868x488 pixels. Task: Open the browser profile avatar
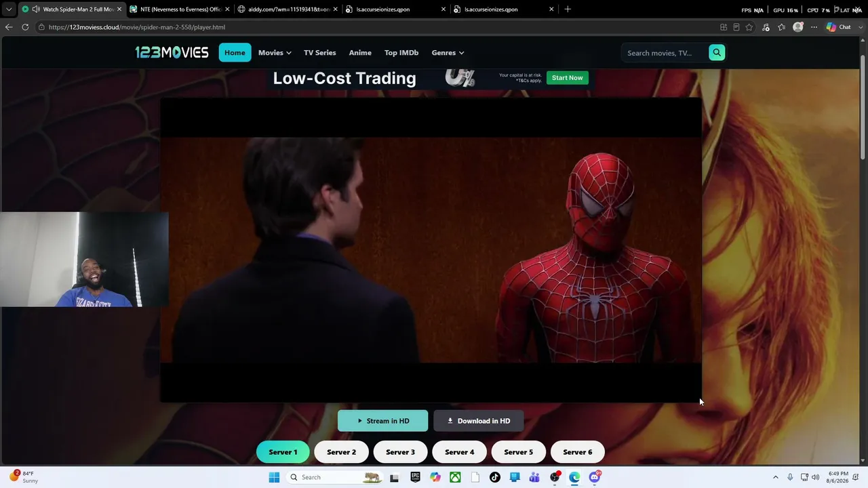(798, 27)
